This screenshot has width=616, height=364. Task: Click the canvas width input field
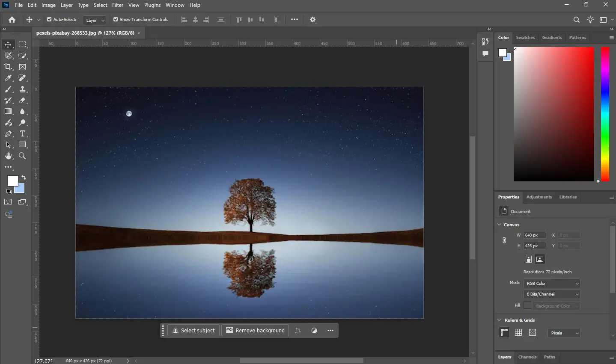pyautogui.click(x=534, y=235)
